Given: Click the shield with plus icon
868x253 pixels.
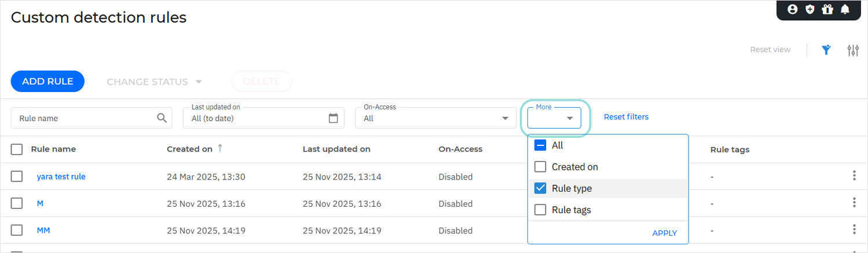Looking at the screenshot, I should point(810,9).
